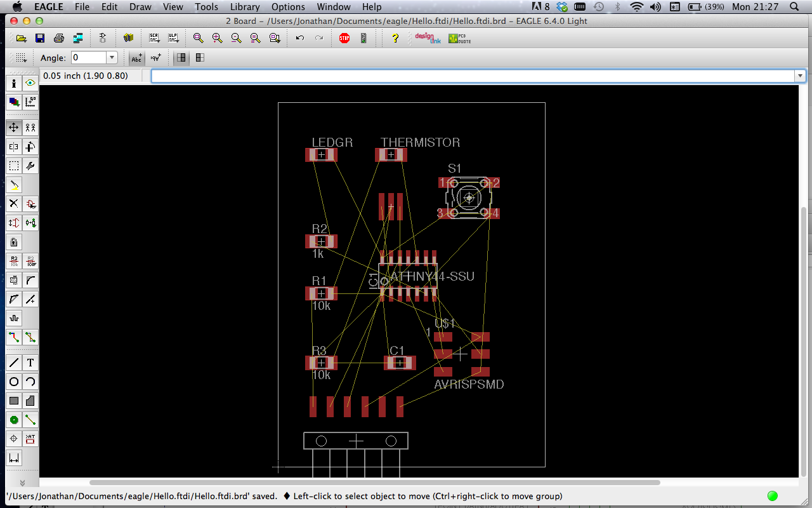Select the Lock tool
This screenshot has height=508, width=812.
point(14,242)
